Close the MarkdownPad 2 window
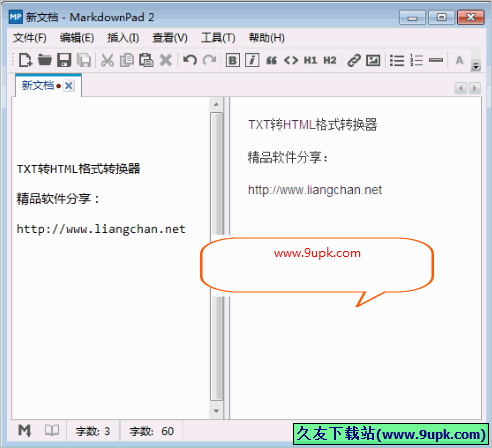This screenshot has height=448, width=492. (x=471, y=17)
